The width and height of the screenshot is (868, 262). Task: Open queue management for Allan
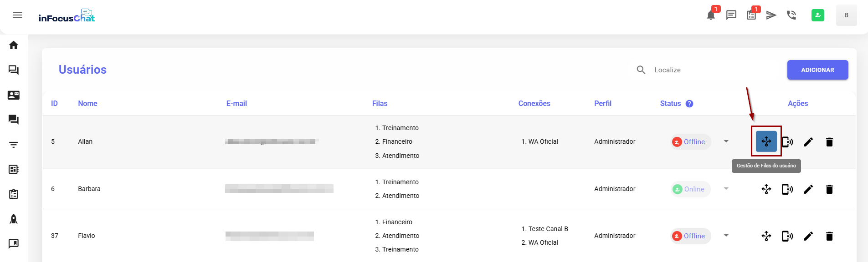point(766,141)
